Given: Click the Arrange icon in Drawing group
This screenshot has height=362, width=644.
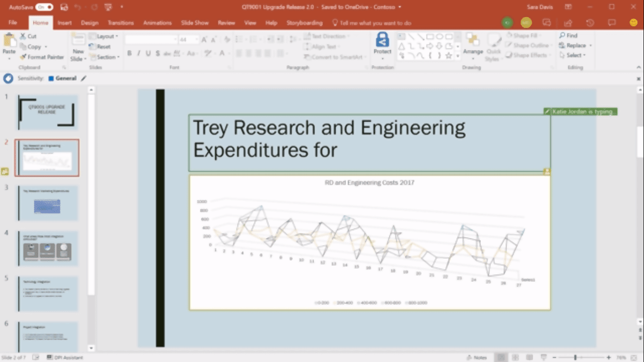Looking at the screenshot, I should click(472, 45).
